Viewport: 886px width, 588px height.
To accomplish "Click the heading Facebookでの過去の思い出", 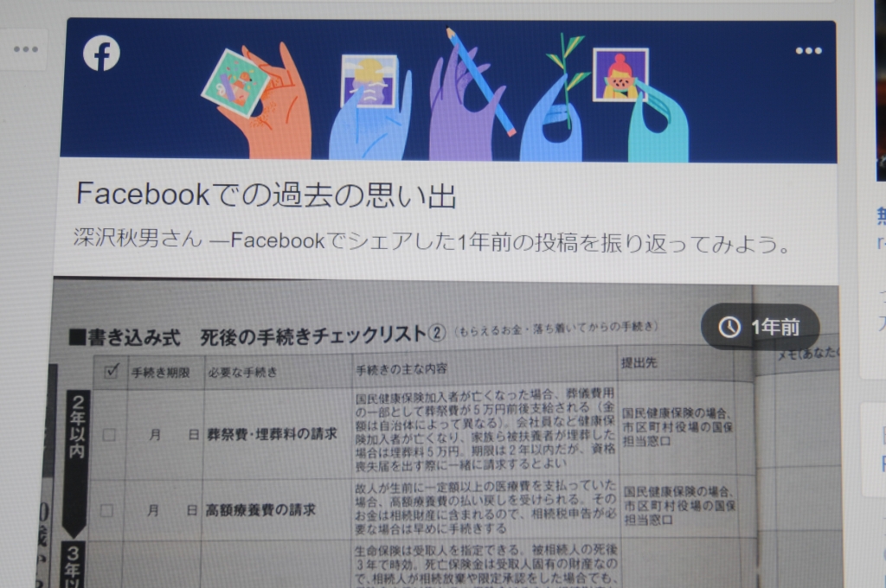I will click(x=266, y=195).
